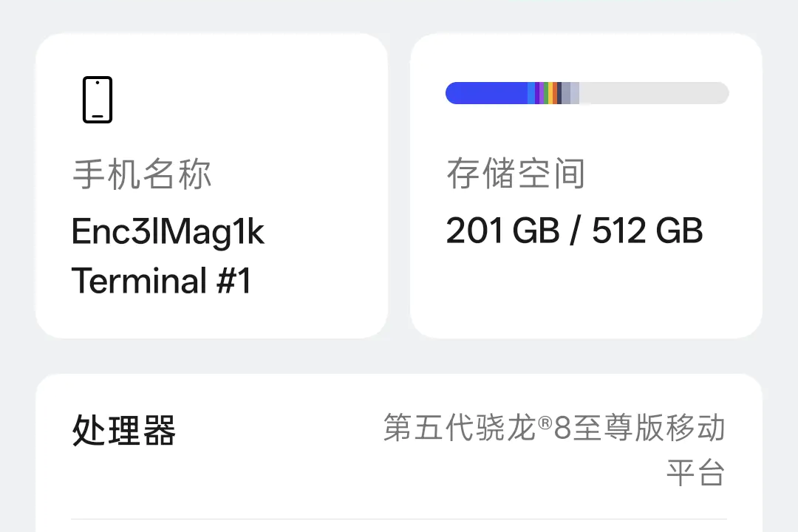Tap the 平台 text on the second line
The height and width of the screenshot is (532, 798).
point(696,473)
